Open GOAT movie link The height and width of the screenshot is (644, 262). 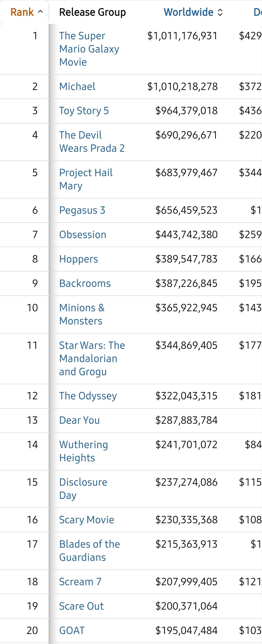pyautogui.click(x=72, y=630)
